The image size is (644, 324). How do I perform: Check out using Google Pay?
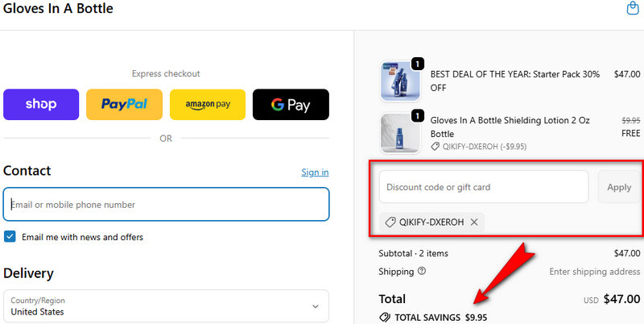291,105
